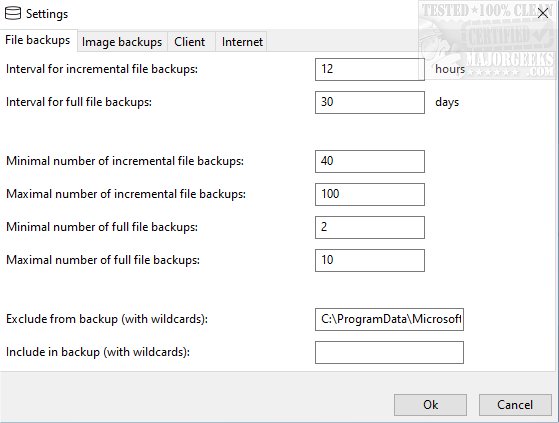Click the full file backup interval field
559x423 pixels.
coord(370,102)
